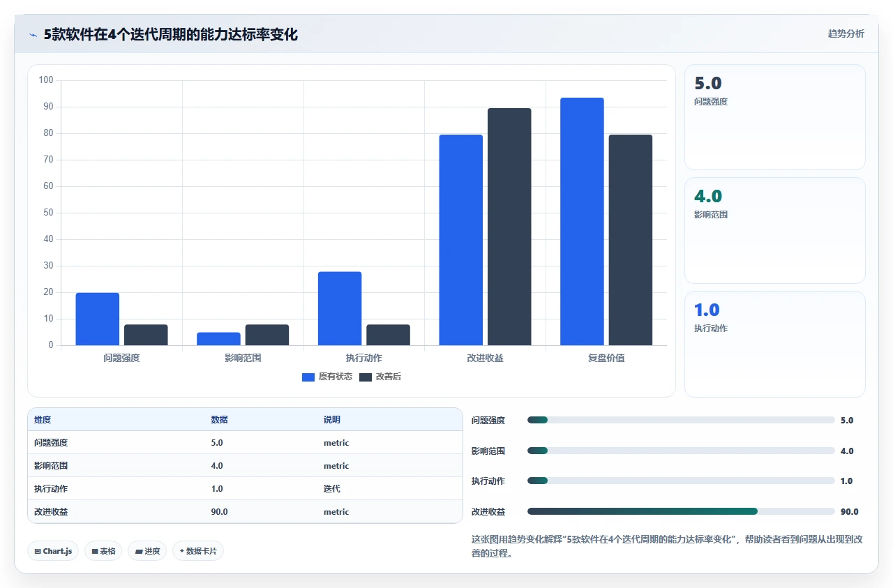Open the 问题强度 5.0 data card
This screenshot has height=588, width=893.
click(x=775, y=117)
